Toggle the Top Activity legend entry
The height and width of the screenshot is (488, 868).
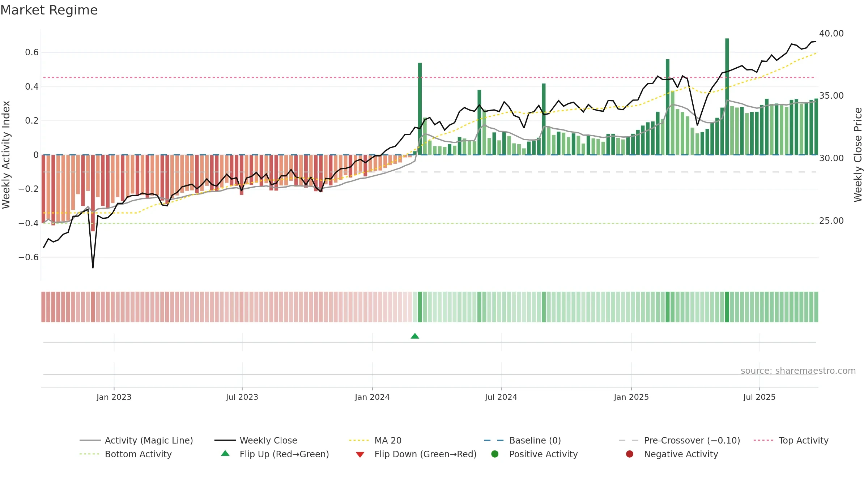[x=791, y=440]
